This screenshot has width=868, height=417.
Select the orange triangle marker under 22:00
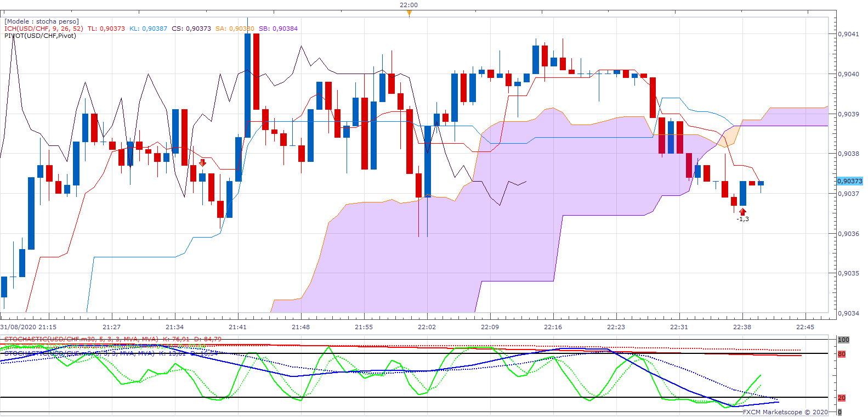coord(409,13)
